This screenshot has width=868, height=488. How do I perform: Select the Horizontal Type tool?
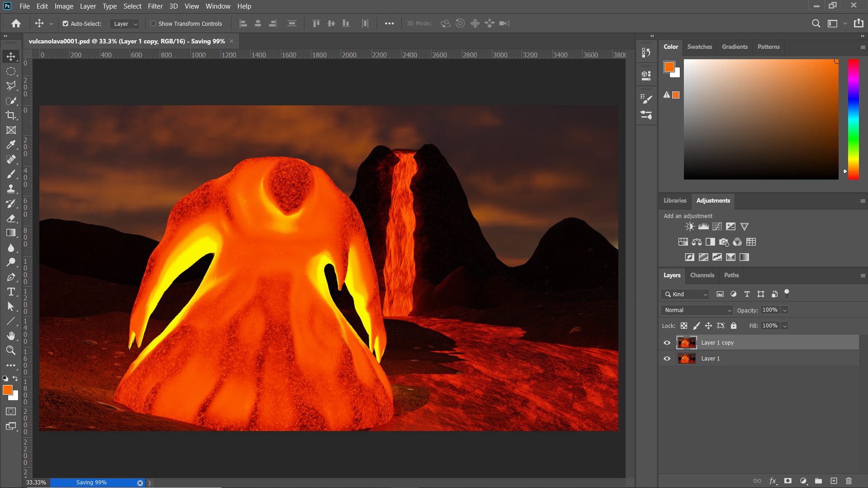point(11,292)
